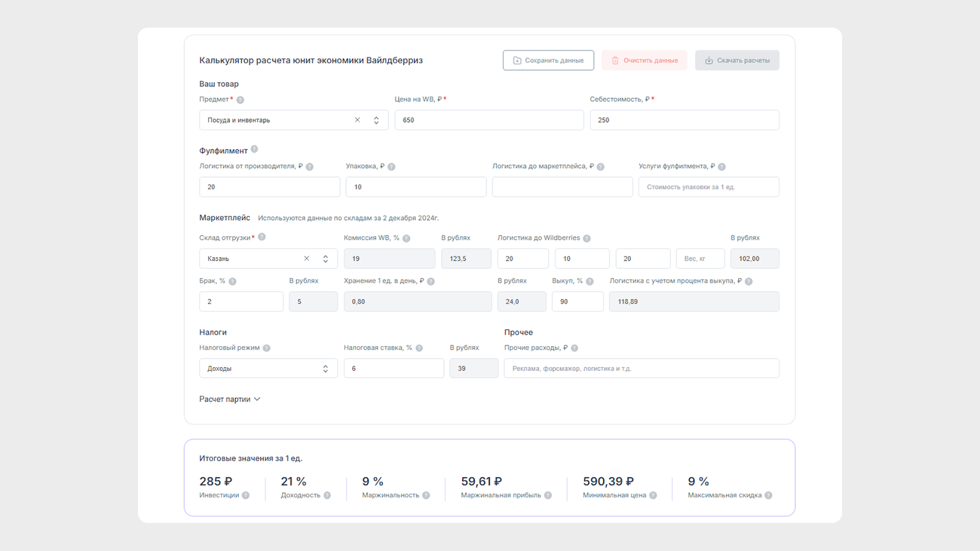Click the Услуги фулфилмента input field
980x551 pixels.
tap(709, 187)
